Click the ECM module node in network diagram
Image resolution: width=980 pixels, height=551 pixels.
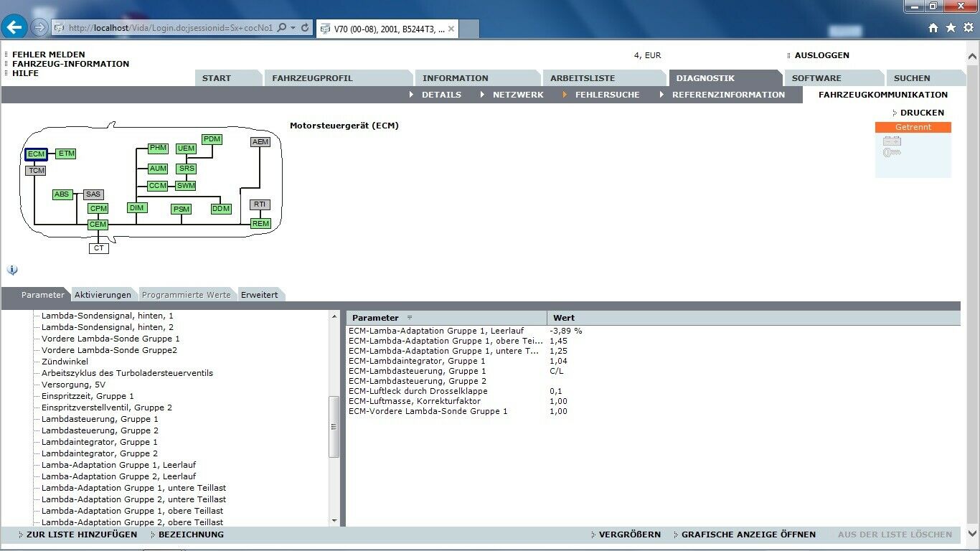[36, 154]
